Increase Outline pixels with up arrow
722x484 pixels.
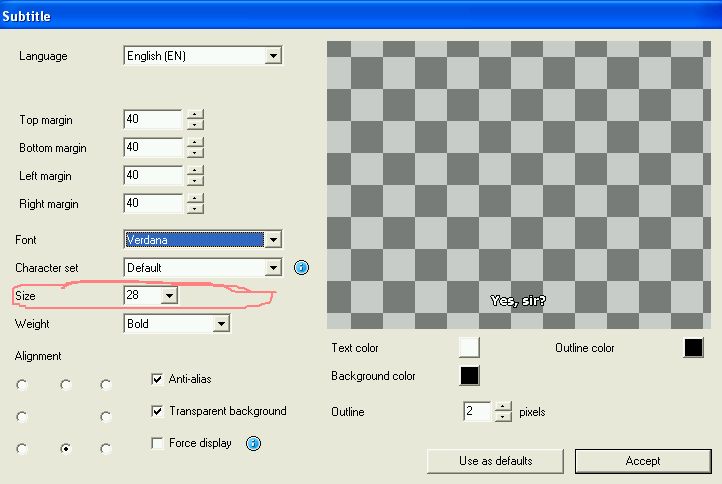tap(503, 406)
